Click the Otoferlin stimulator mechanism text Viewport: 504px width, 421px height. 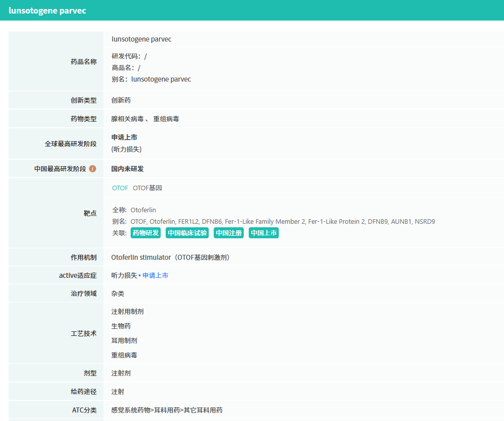coord(141,258)
